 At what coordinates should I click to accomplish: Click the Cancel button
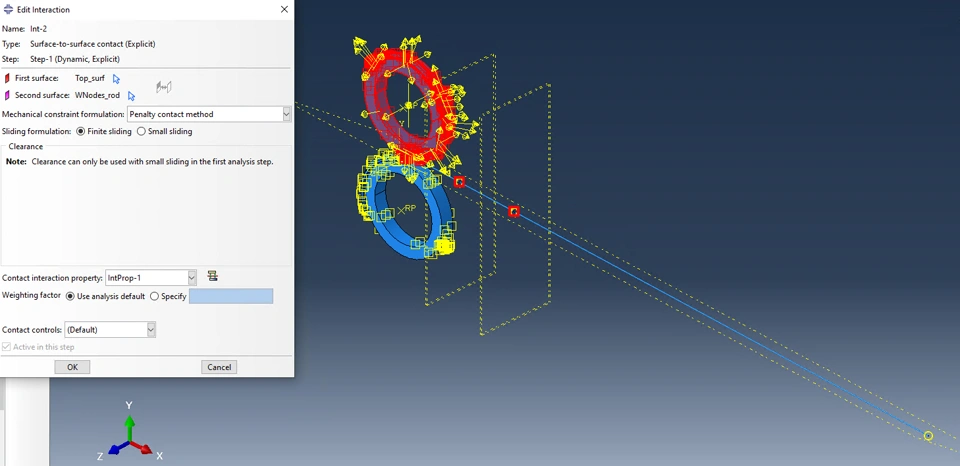(219, 367)
